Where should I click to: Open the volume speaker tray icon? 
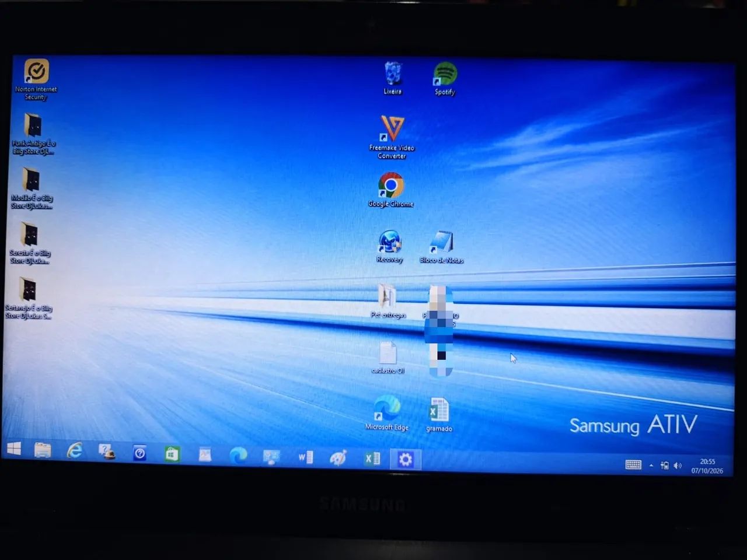[x=677, y=466]
